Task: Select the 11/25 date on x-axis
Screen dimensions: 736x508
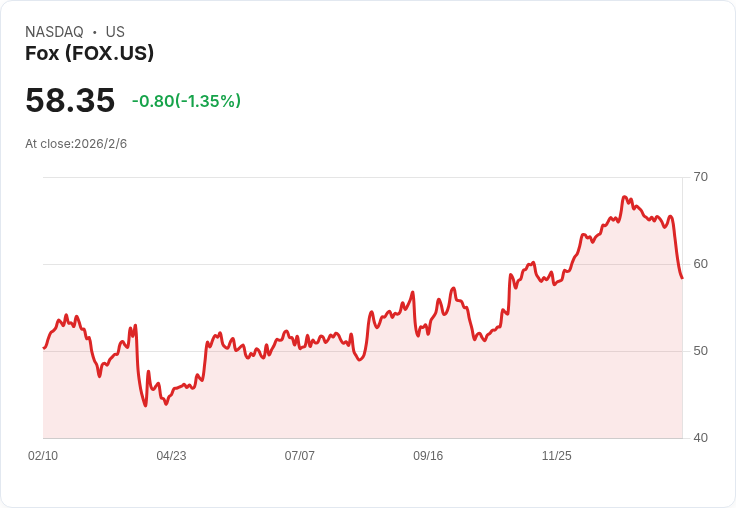Action: [x=556, y=456]
